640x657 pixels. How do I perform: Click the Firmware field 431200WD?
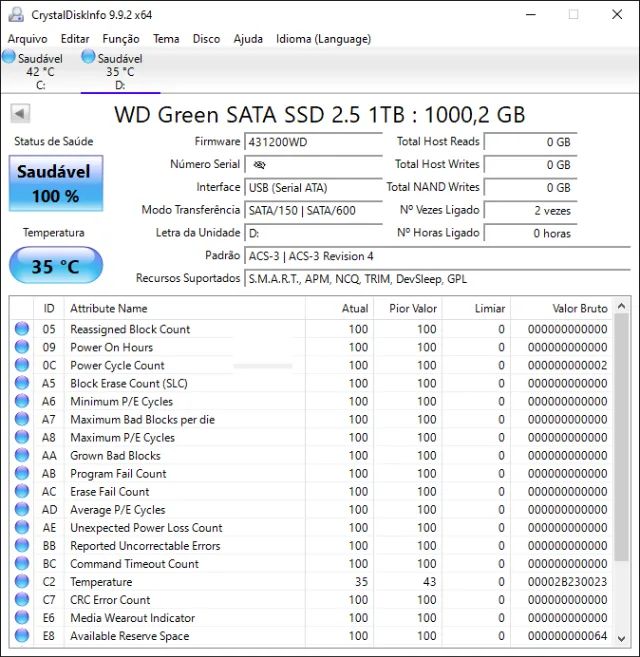pyautogui.click(x=314, y=142)
